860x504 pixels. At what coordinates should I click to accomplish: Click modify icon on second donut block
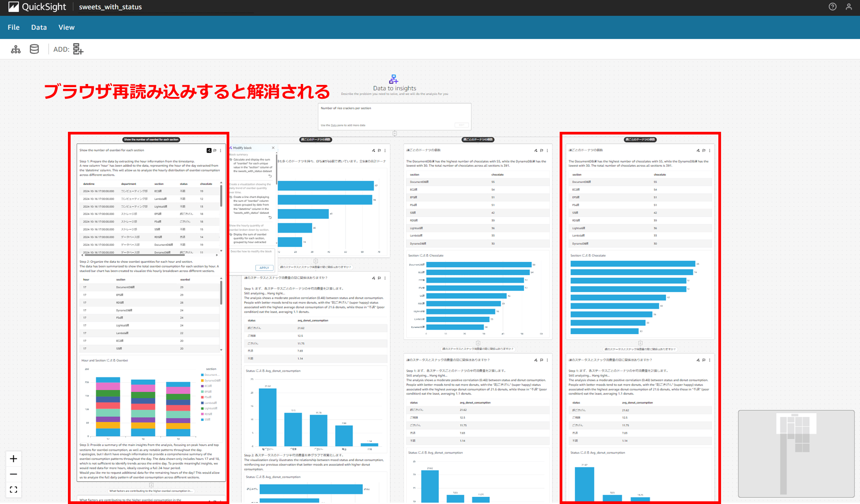pos(373,151)
